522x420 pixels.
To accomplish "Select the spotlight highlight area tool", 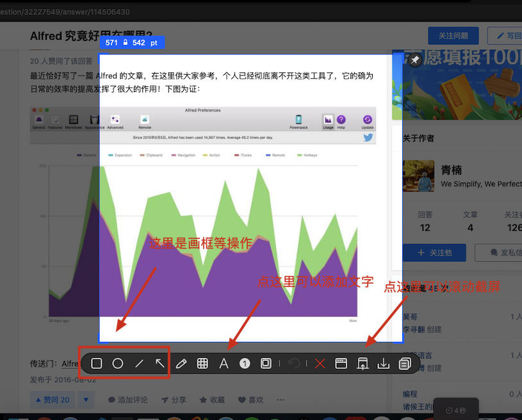I will pos(266,364).
